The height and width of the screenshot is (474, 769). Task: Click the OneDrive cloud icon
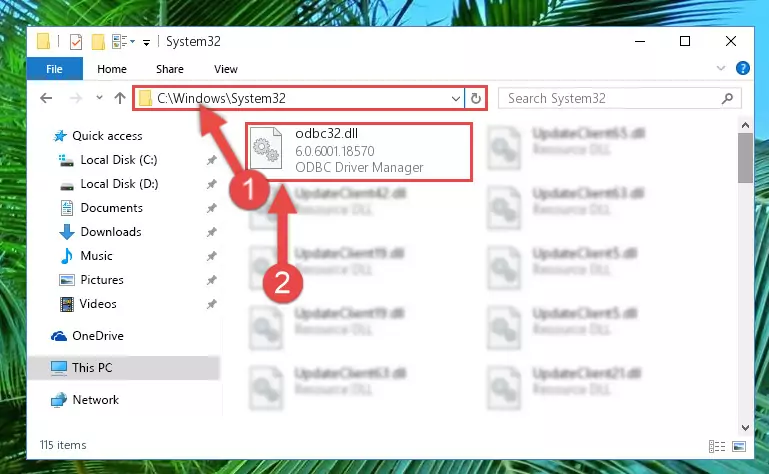tap(59, 336)
